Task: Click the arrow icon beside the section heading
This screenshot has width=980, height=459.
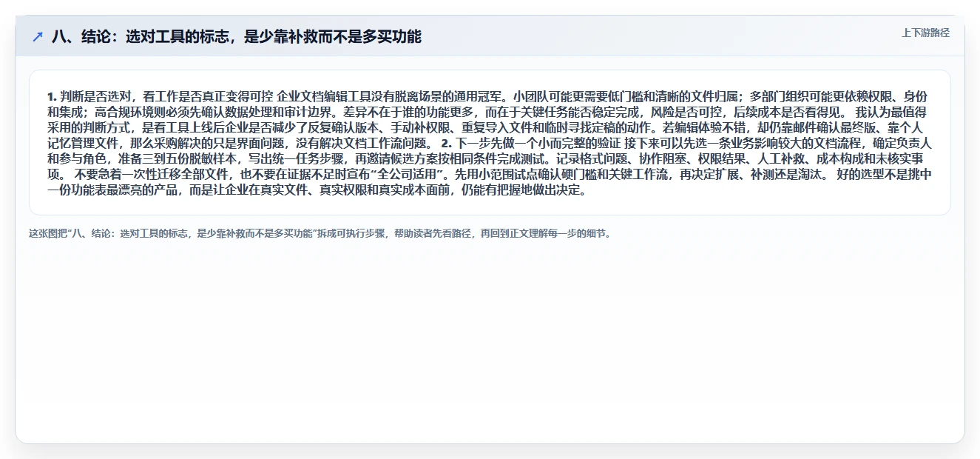Action: [38, 37]
